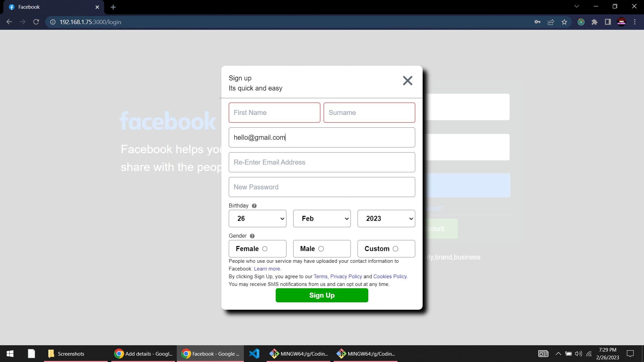Select the Male gender radio button
Image resolution: width=644 pixels, height=362 pixels.
(x=321, y=249)
